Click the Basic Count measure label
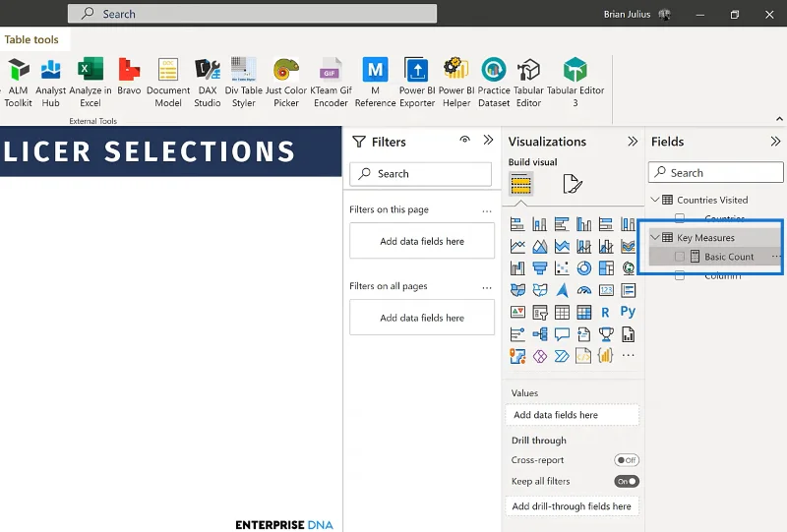 click(x=729, y=257)
